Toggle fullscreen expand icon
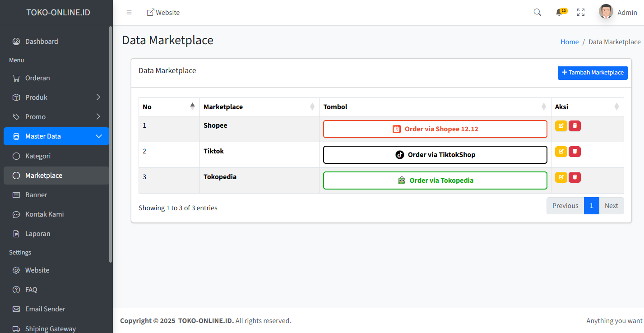This screenshot has height=333, width=644. pos(581,13)
